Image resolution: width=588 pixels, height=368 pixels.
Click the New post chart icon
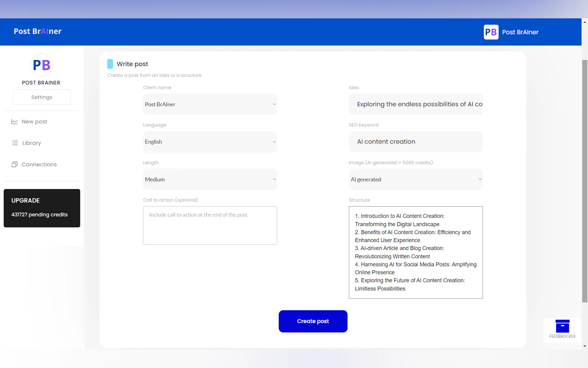(14, 121)
